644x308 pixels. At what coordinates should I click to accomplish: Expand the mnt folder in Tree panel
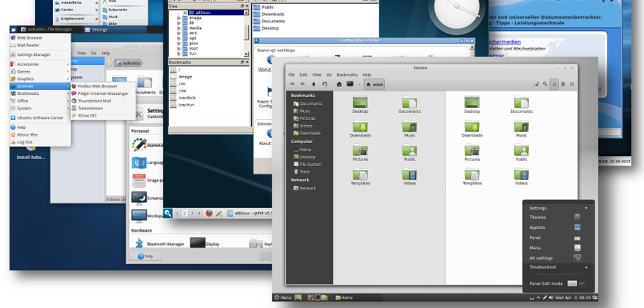[x=178, y=33]
